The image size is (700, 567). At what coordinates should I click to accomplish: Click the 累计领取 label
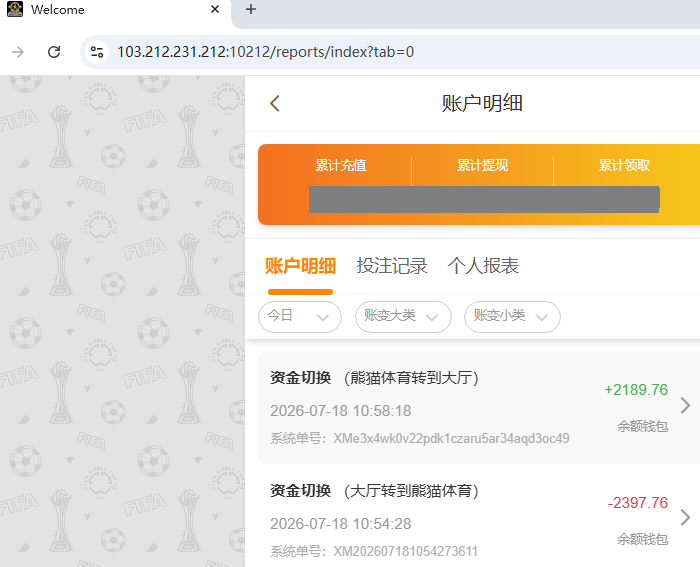(624, 165)
